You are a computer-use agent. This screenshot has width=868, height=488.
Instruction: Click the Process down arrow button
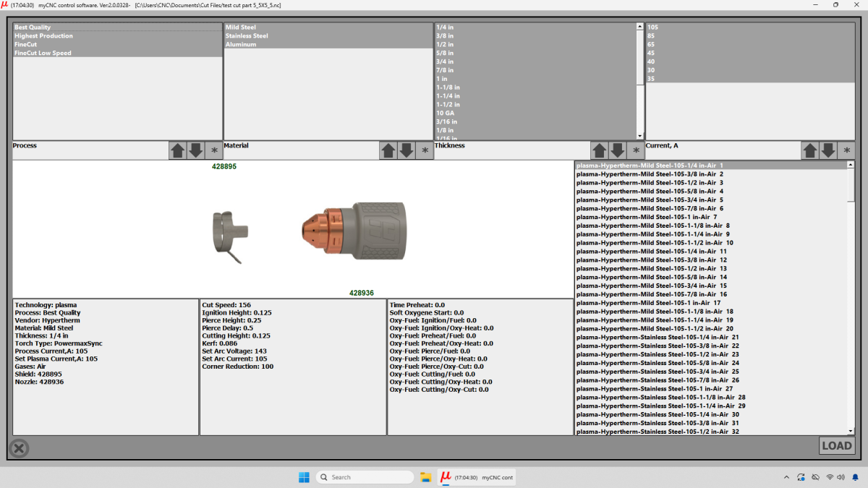pyautogui.click(x=195, y=150)
